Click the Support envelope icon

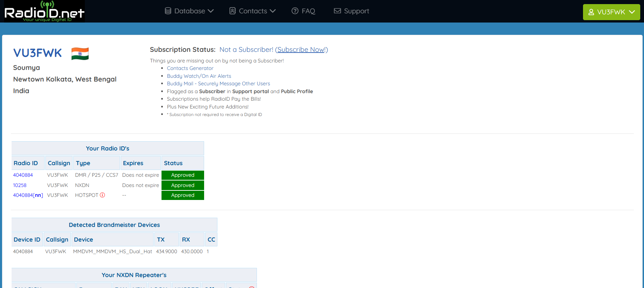pyautogui.click(x=337, y=11)
